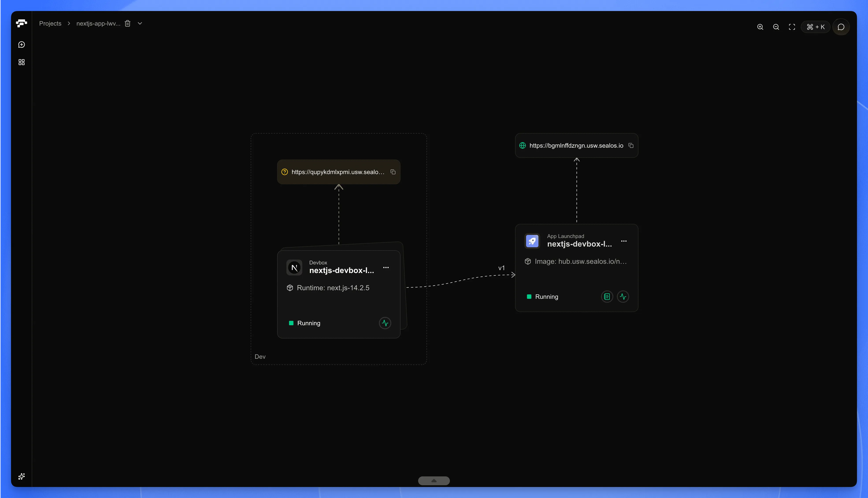Select App Launchpad nextjs-devbox-l... title
This screenshot has height=498, width=868.
click(x=579, y=244)
